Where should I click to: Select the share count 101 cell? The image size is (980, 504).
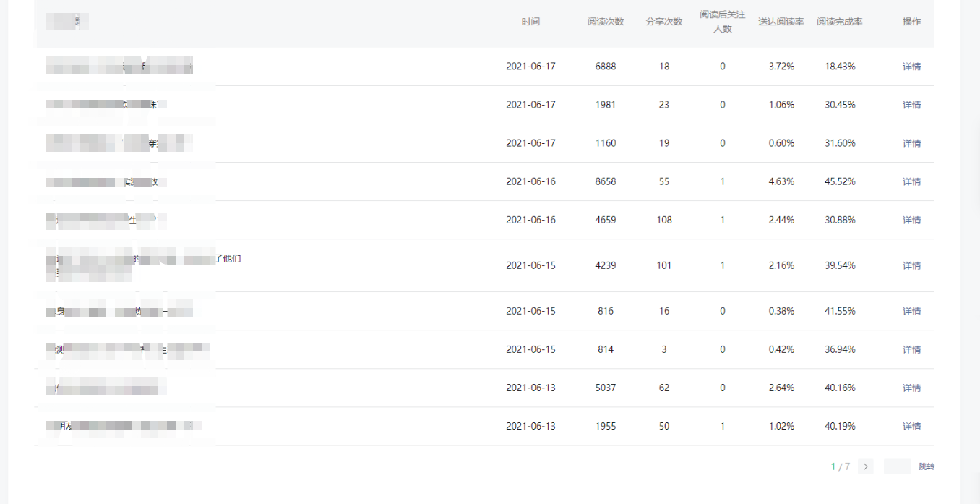[664, 265]
